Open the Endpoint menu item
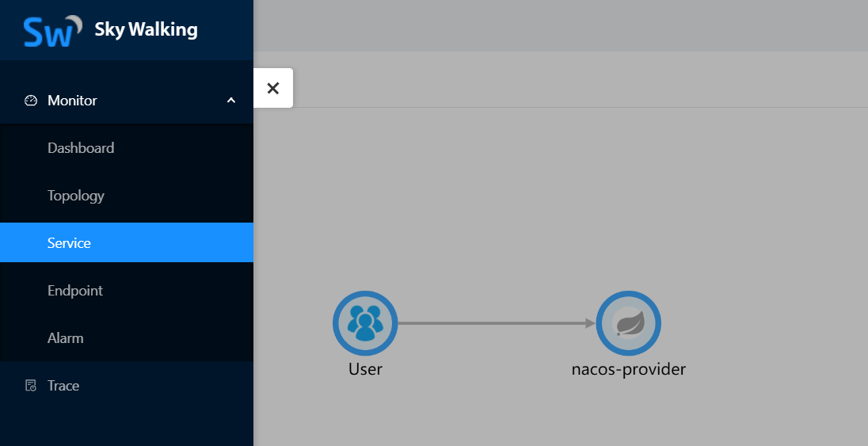Viewport: 868px width, 446px height. click(127, 290)
